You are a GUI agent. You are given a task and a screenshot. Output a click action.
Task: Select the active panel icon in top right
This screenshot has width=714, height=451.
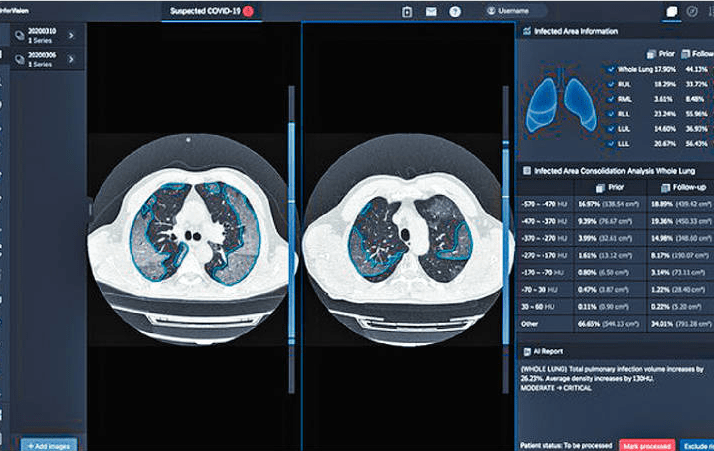pos(672,11)
